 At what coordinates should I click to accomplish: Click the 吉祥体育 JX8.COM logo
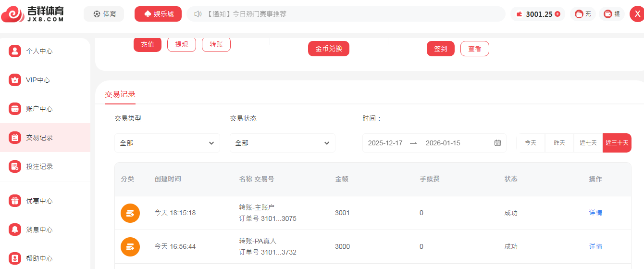point(33,14)
